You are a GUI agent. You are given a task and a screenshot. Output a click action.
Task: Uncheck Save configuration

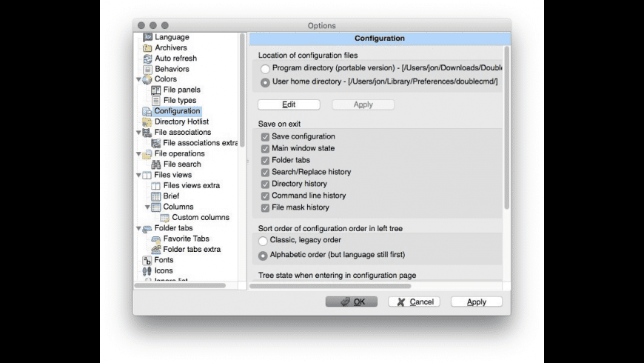265,137
